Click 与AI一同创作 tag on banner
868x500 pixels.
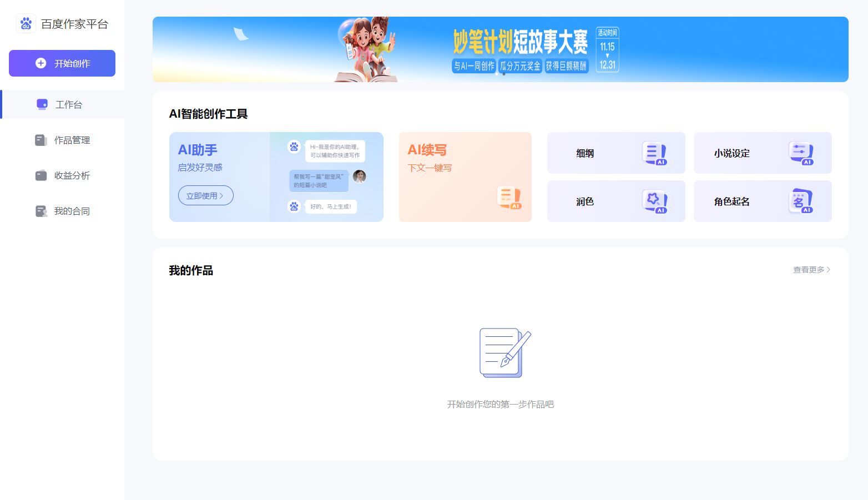coord(474,66)
